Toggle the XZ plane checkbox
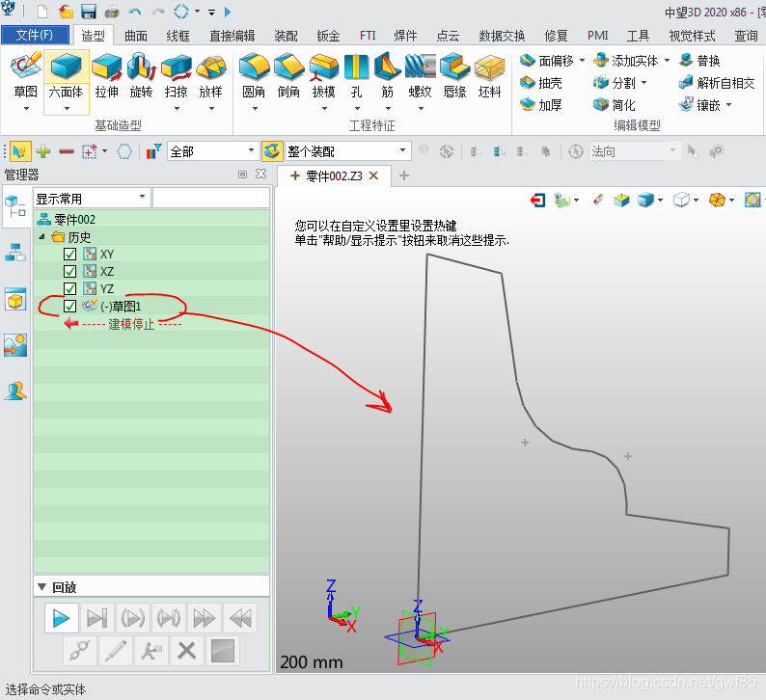766x700 pixels. [69, 272]
